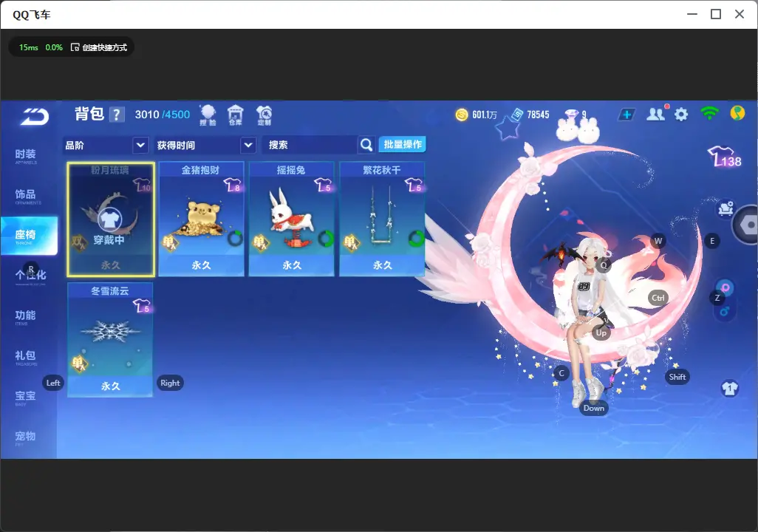Screen dimensions: 758x532
Task: Switch to the 饰品 tab
Action: pyautogui.click(x=25, y=196)
